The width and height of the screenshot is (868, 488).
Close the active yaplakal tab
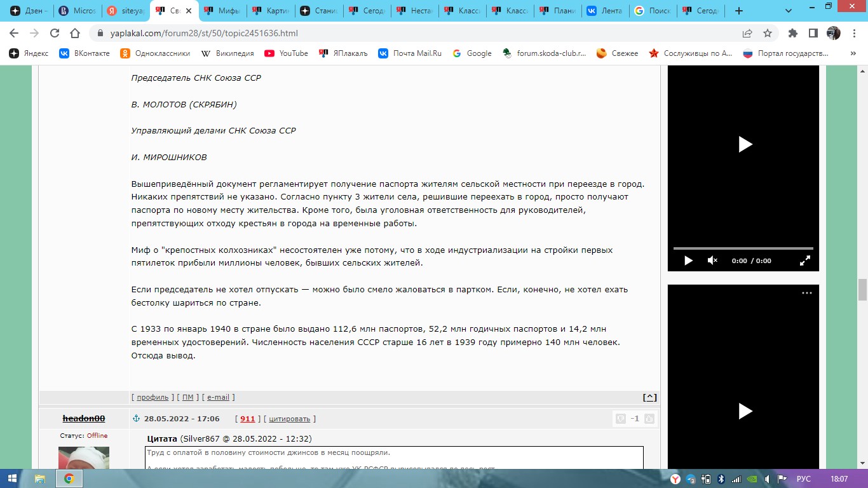click(x=189, y=11)
